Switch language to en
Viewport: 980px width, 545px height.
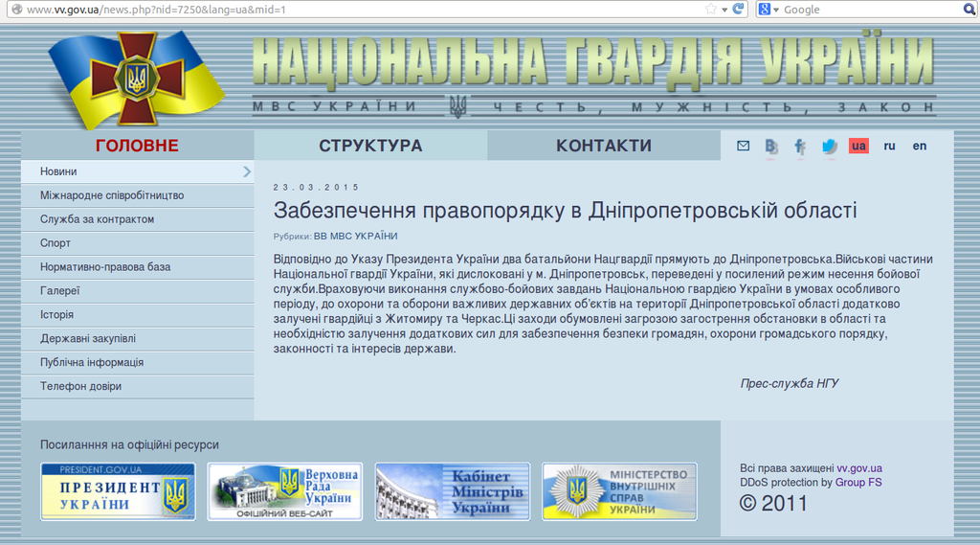coord(920,146)
